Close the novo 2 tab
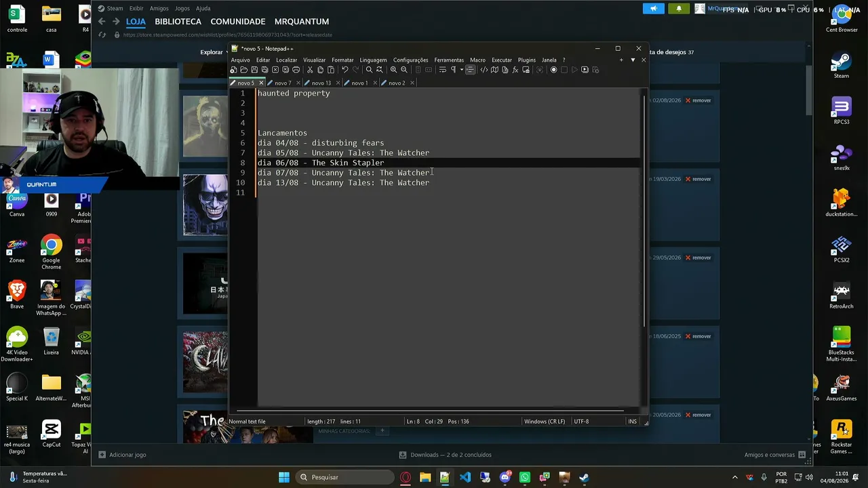 (412, 83)
